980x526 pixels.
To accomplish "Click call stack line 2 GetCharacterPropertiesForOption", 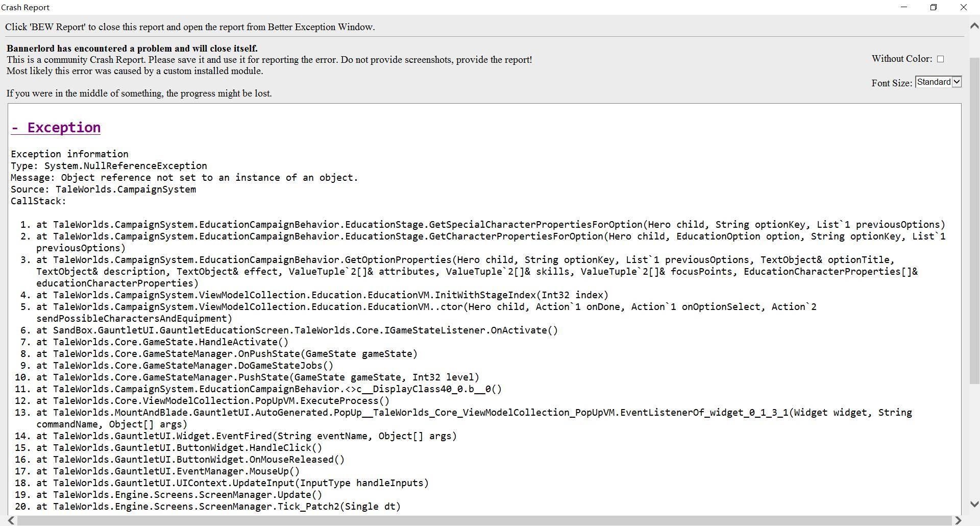I will point(491,242).
